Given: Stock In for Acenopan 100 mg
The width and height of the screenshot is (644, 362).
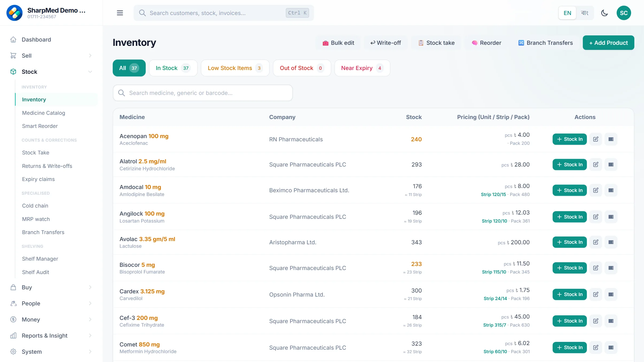Looking at the screenshot, I should coord(569,139).
